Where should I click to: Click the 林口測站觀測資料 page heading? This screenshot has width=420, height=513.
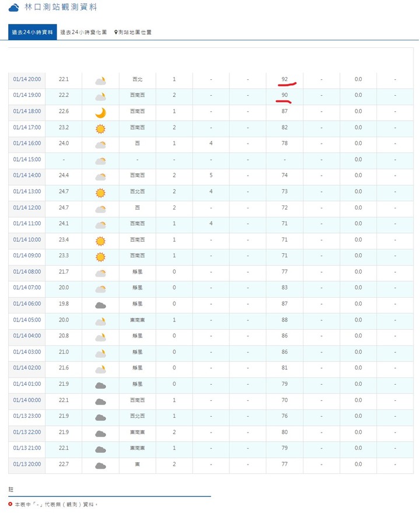coord(61,7)
